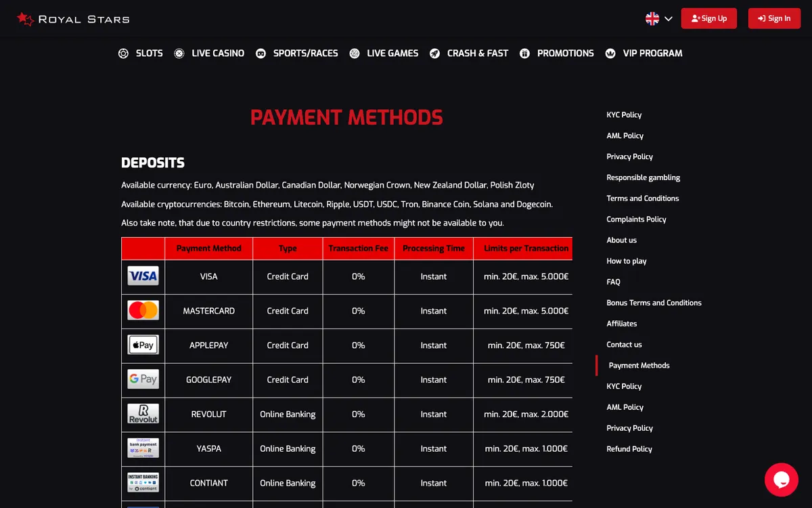Click the VISA payment method name cell
The height and width of the screenshot is (508, 812).
(x=208, y=277)
